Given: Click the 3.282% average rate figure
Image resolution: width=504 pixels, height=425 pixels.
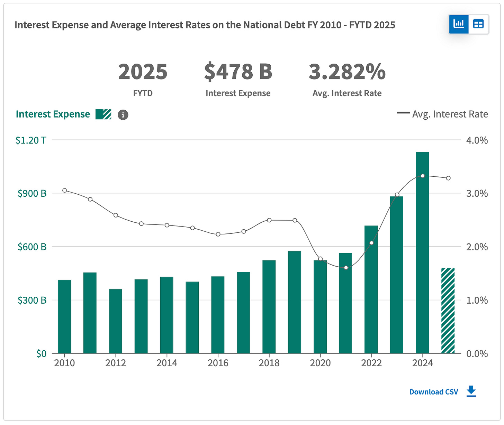Looking at the screenshot, I should click(347, 72).
